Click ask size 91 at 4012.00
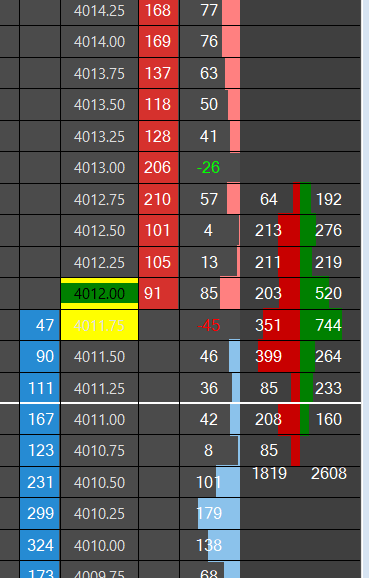Screen dimensions: 369x578 [x=159, y=293]
